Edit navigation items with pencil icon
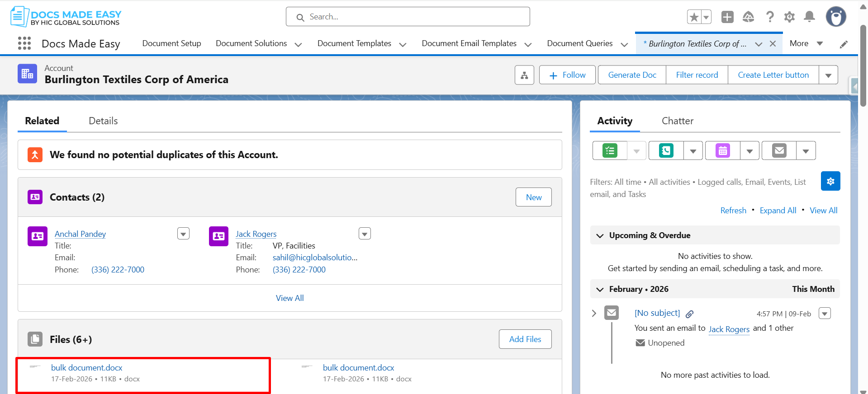868x394 pixels. 844,44
